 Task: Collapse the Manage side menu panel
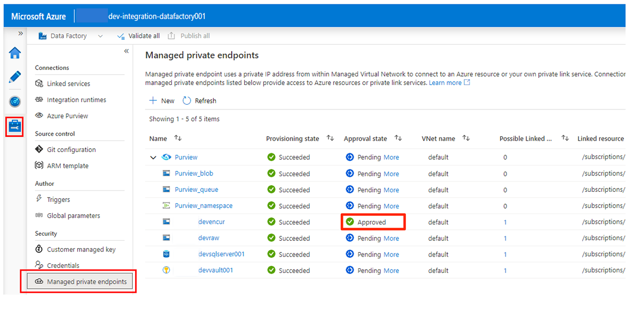127,51
